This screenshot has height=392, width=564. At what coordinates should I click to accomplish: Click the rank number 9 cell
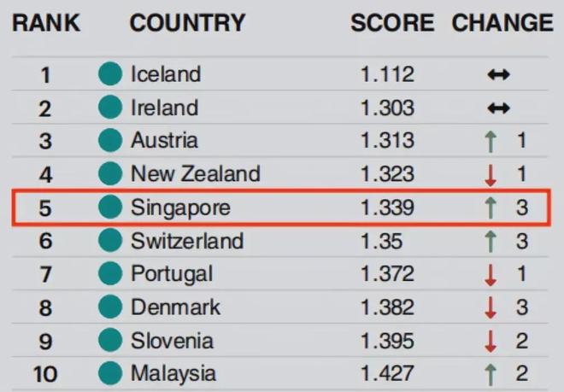click(x=45, y=341)
